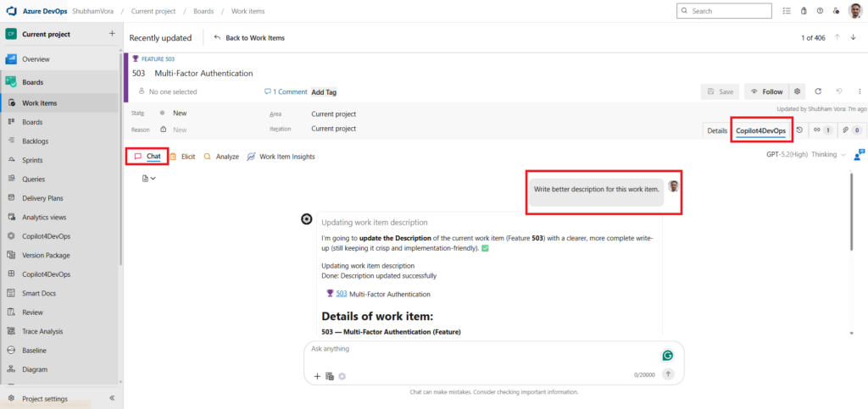
Task: Open the Iteration field Current project
Action: pyautogui.click(x=334, y=128)
